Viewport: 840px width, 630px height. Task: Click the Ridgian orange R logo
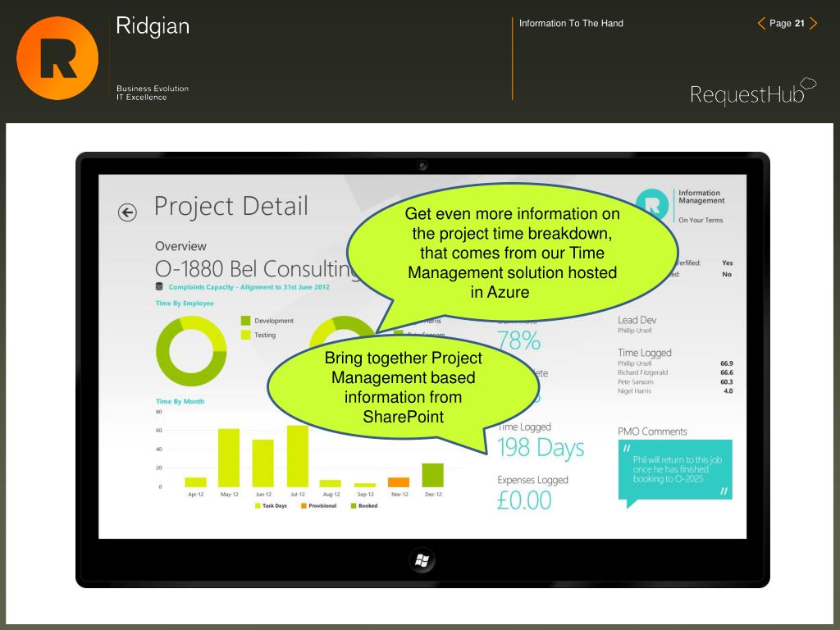coord(57,58)
